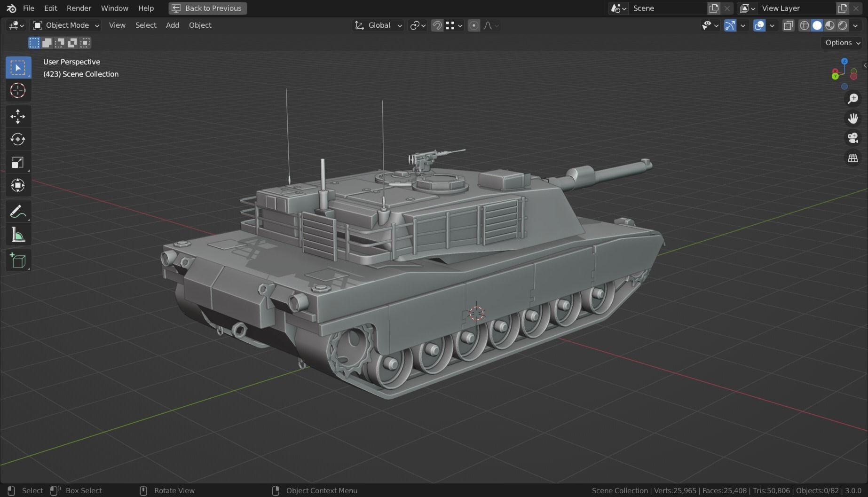The width and height of the screenshot is (868, 497).
Task: Toggle X-ray mode
Action: click(789, 25)
